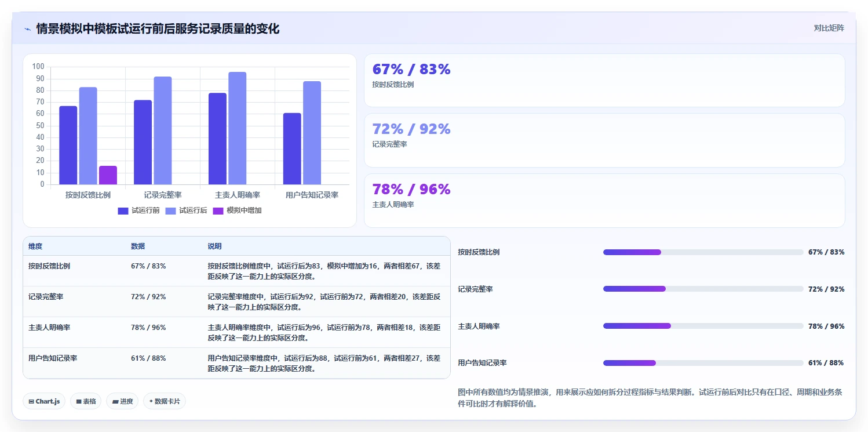Click the 记录完整率 label beside its progress bar
The image size is (868, 432).
pyautogui.click(x=475, y=289)
